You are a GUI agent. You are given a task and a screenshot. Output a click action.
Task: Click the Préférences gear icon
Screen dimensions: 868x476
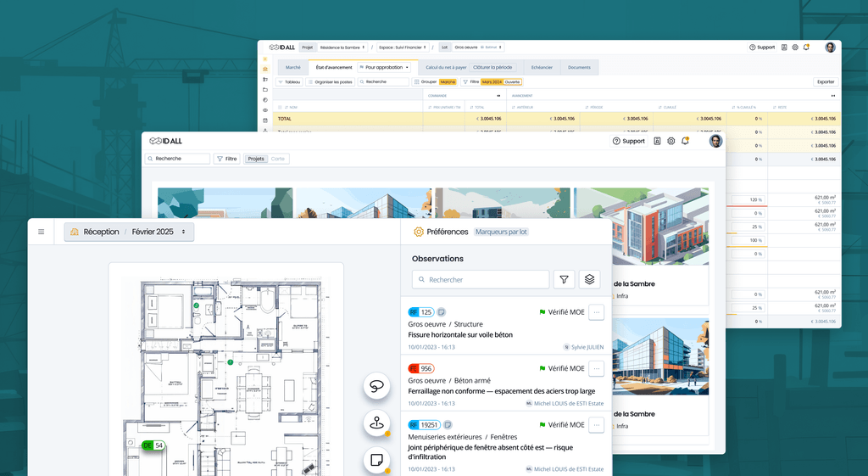(x=419, y=232)
